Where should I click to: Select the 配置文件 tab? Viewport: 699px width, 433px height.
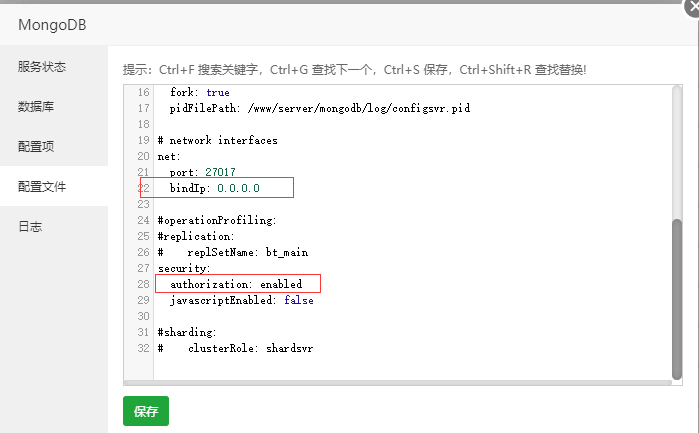tap(54, 186)
